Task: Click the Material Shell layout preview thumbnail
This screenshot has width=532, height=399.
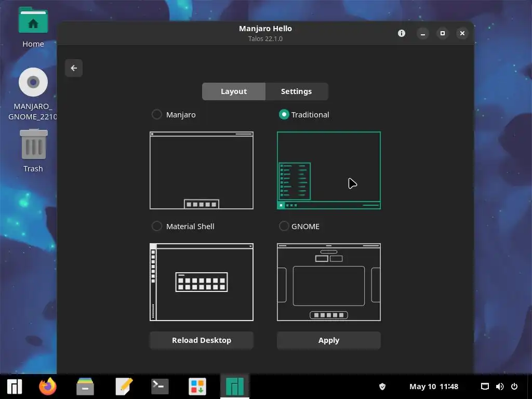Action: pyautogui.click(x=202, y=282)
